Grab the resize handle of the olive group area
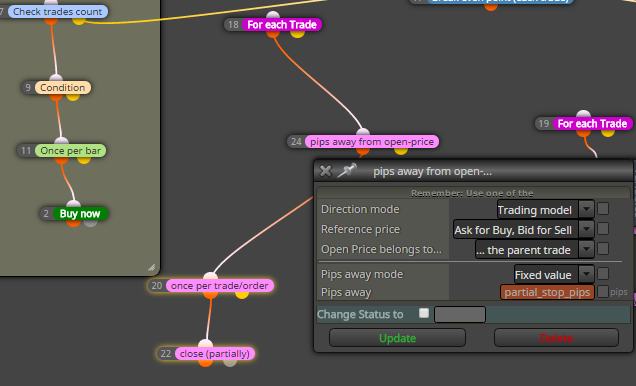 [152, 267]
